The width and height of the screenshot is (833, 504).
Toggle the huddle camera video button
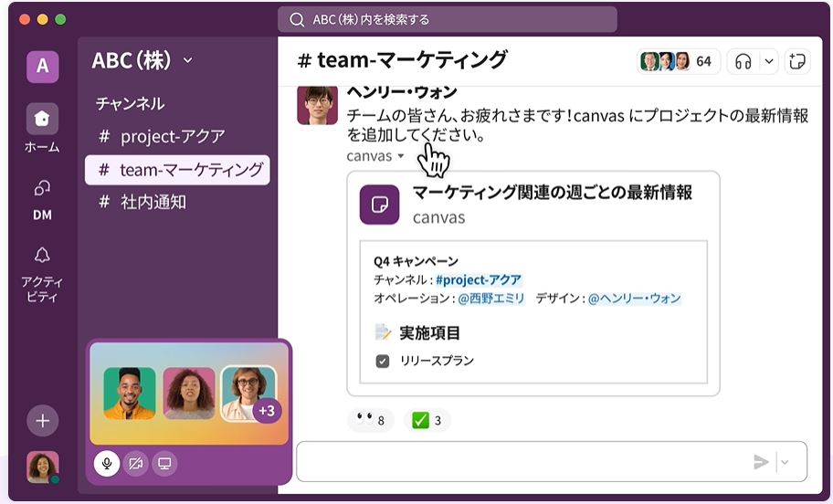point(136,464)
